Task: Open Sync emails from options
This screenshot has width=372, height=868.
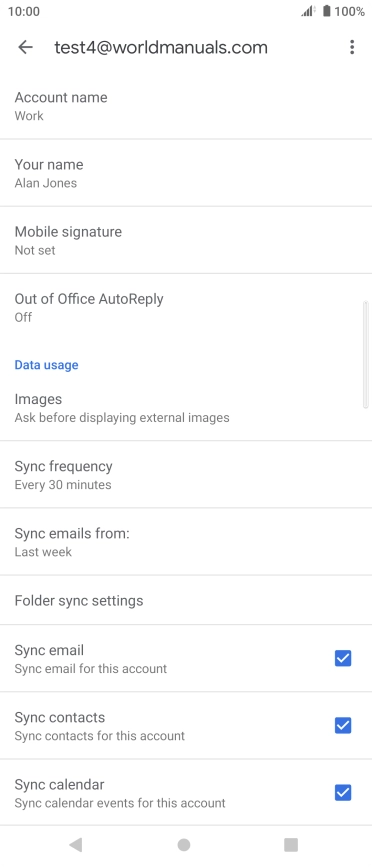Action: 186,542
